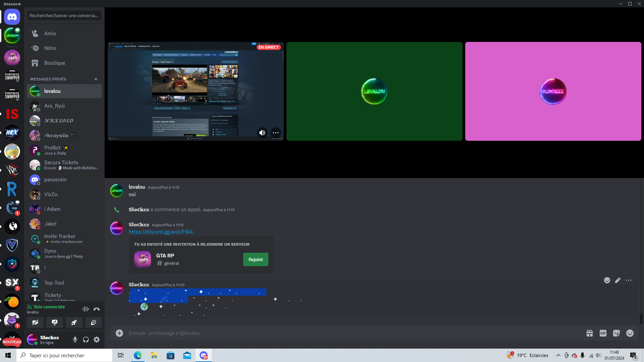Open the Ars_Ryzi conversation
Screen dimensions: 644x362
(64, 106)
